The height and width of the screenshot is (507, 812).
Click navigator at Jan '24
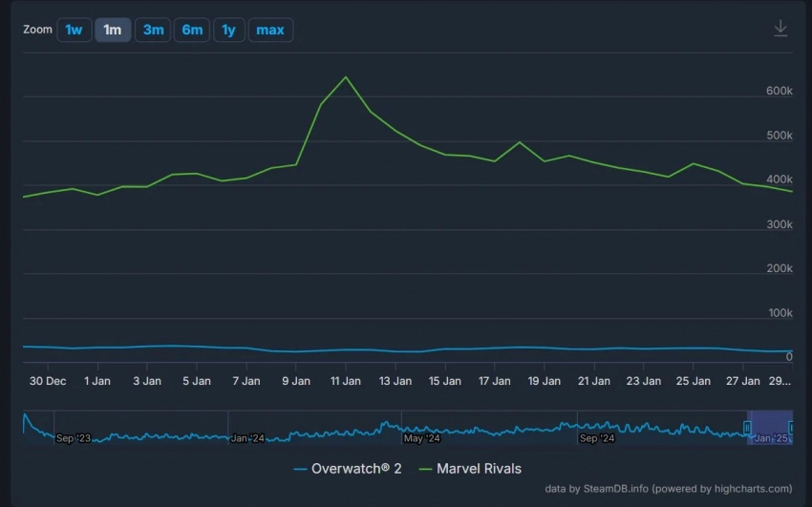(247, 438)
